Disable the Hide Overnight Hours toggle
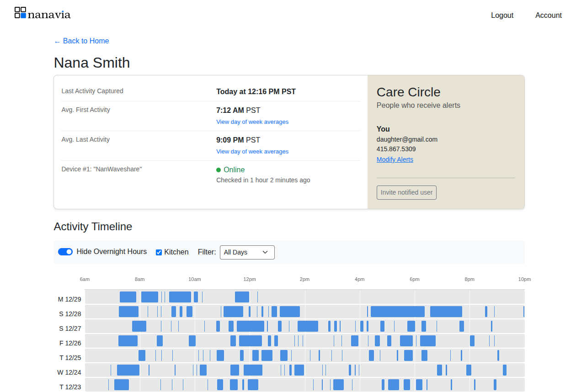576x392 pixels. (65, 252)
